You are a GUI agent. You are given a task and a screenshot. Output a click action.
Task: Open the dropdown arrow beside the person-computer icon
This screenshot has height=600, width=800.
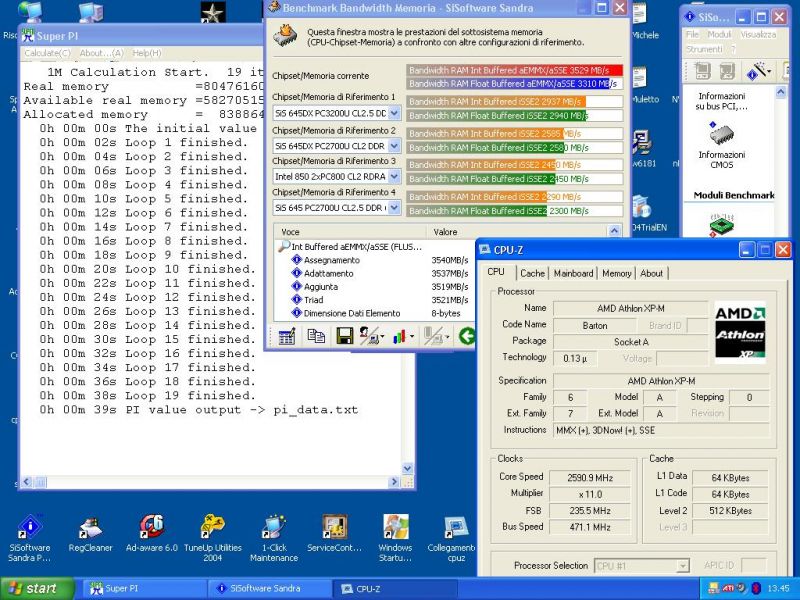pyautogui.click(x=382, y=337)
